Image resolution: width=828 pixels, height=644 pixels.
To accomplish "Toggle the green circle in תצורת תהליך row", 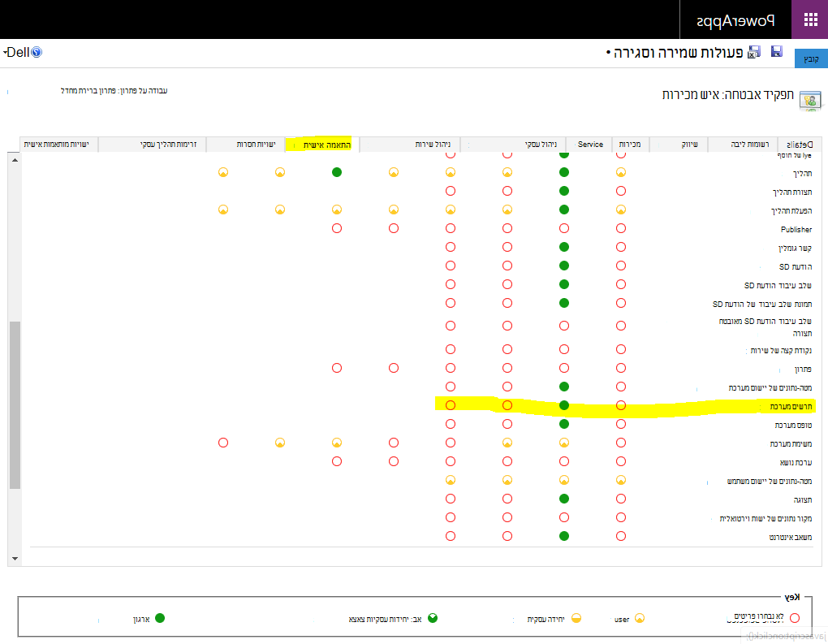I will [564, 191].
